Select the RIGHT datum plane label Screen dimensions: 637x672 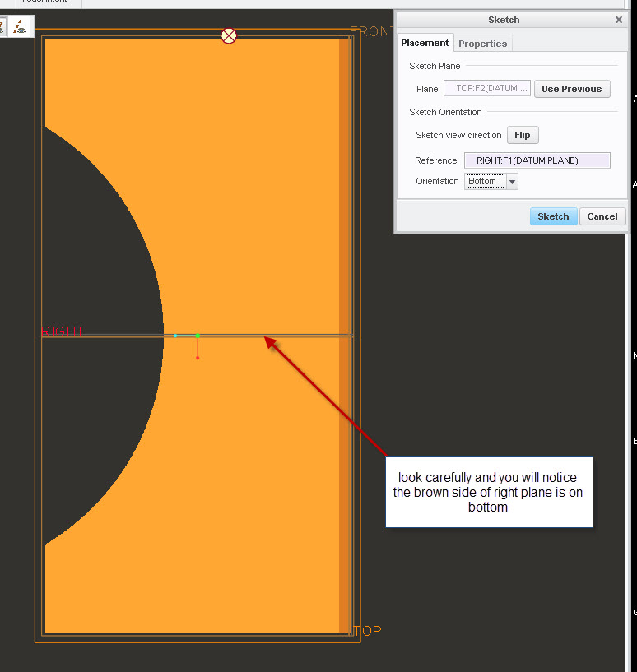click(x=63, y=331)
